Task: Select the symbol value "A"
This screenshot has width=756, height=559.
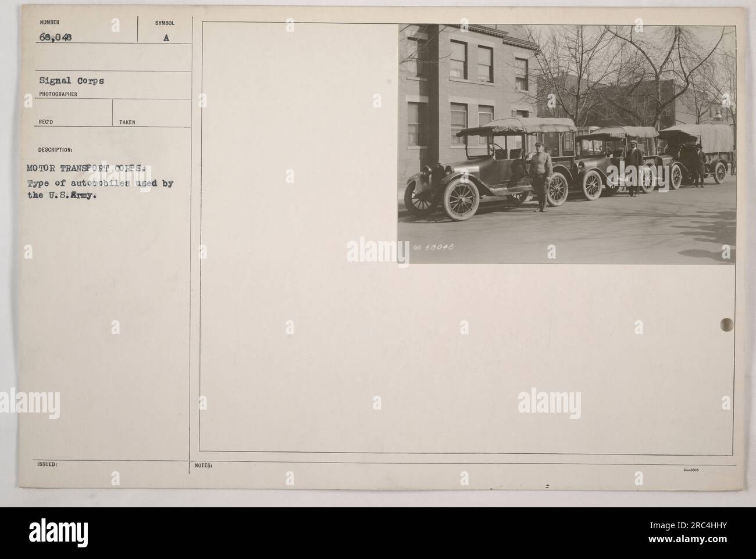Action: (166, 38)
